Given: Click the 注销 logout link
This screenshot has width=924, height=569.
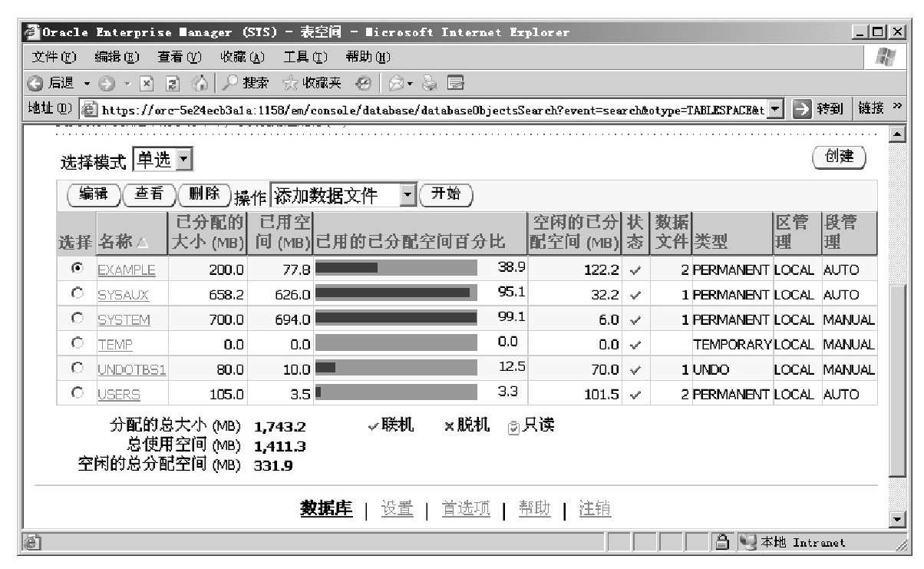Looking at the screenshot, I should click(x=595, y=508).
